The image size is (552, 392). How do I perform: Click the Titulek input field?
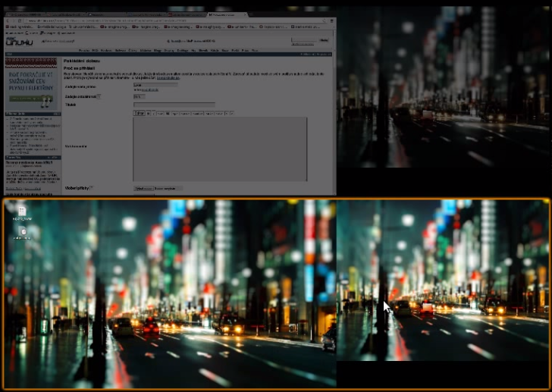(x=174, y=105)
